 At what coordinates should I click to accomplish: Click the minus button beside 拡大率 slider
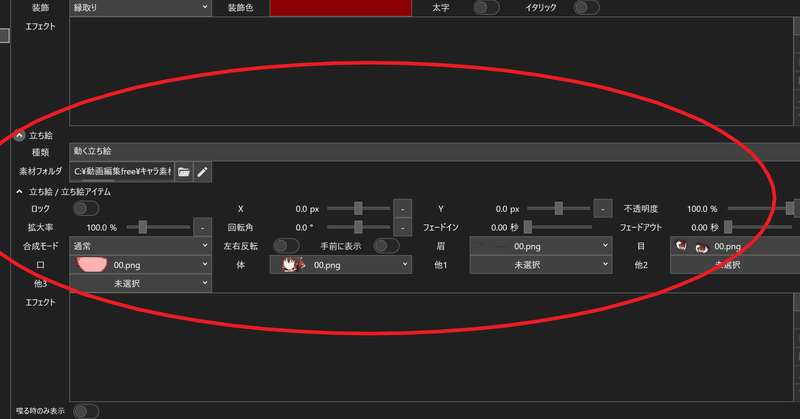point(203,228)
